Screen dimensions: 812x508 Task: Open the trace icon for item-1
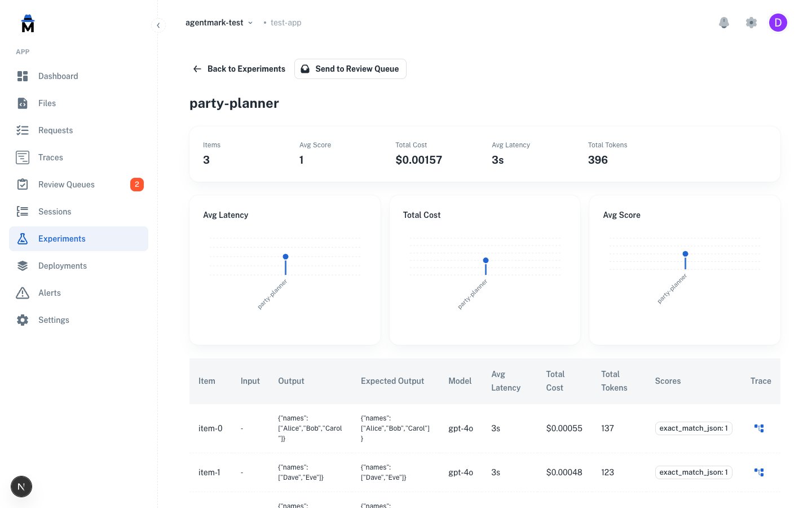click(759, 472)
